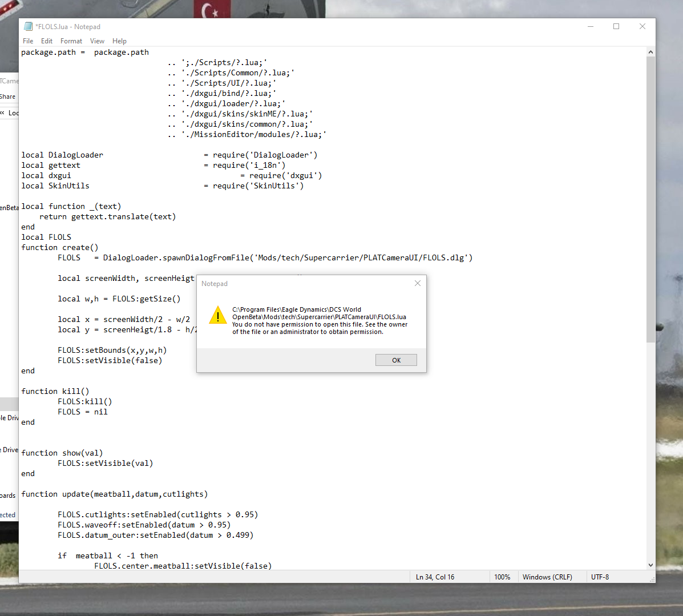Maximize the FLOLS.lua Notepad window
Image resolution: width=683 pixels, height=616 pixels.
click(616, 27)
